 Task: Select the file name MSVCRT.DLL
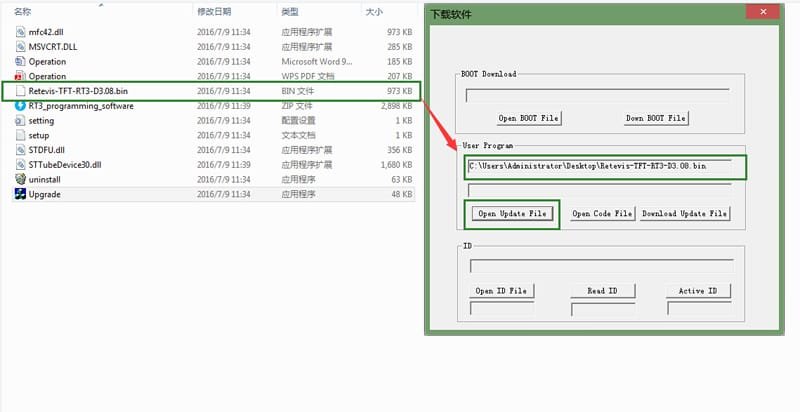click(x=53, y=46)
